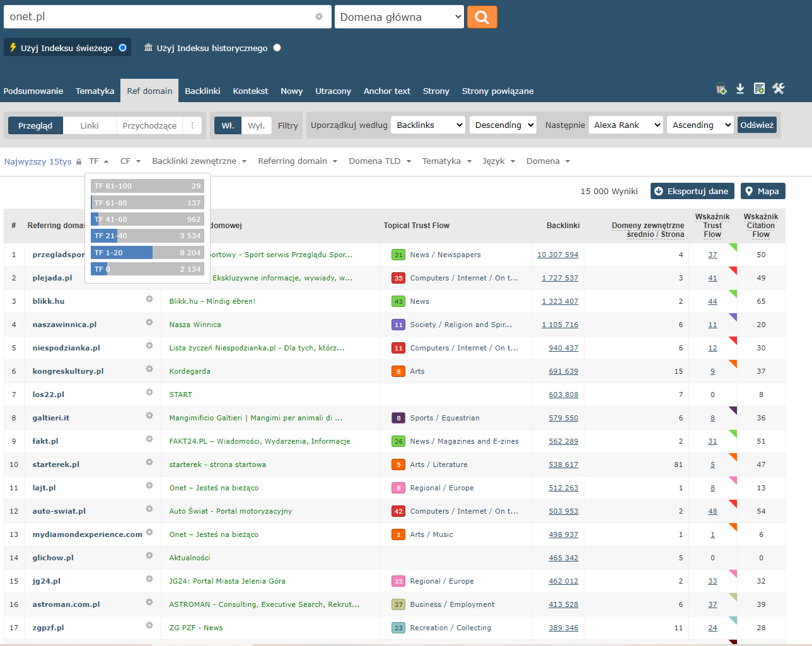Click gear icon for lajt.pl row
The width and height of the screenshot is (812, 646).
(149, 485)
